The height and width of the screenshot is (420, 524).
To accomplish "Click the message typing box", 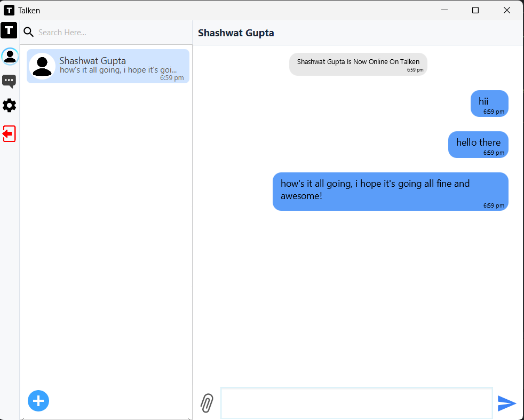I will (x=356, y=403).
